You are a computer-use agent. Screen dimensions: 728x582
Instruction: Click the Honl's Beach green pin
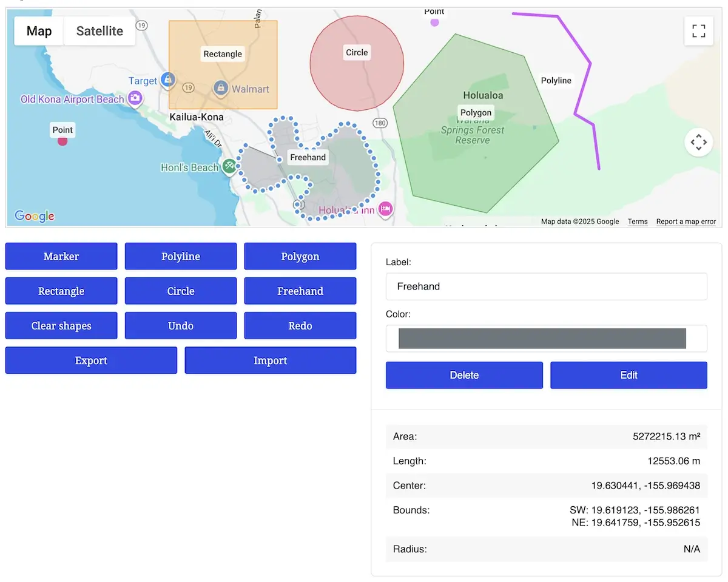229,166
